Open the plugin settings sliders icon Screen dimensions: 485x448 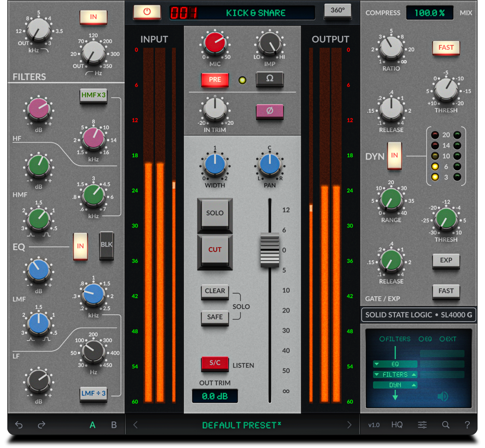point(422,425)
